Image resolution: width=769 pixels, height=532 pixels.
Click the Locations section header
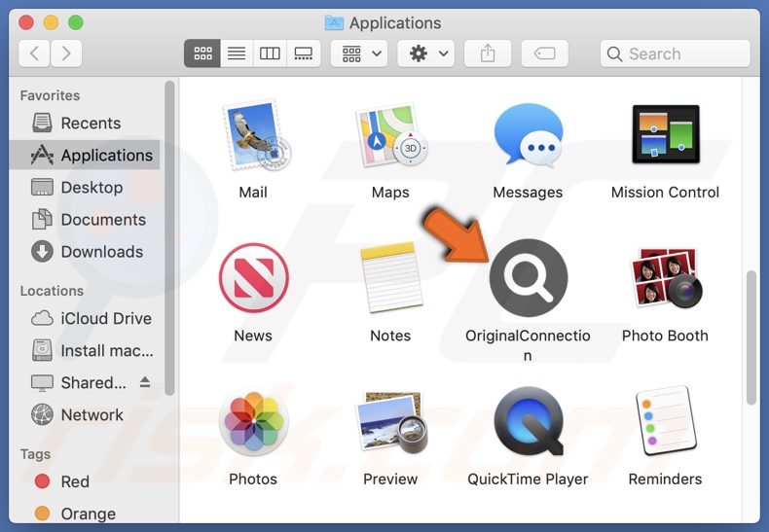pyautogui.click(x=52, y=291)
